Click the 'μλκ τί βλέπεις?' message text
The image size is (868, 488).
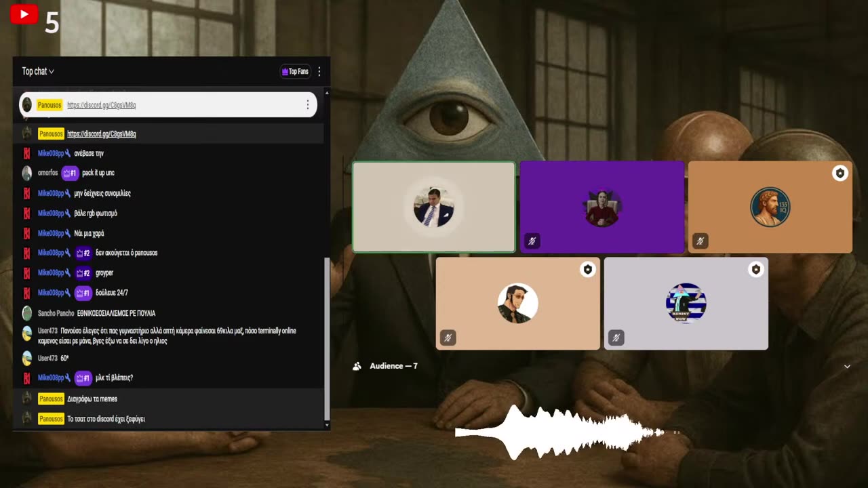point(115,378)
